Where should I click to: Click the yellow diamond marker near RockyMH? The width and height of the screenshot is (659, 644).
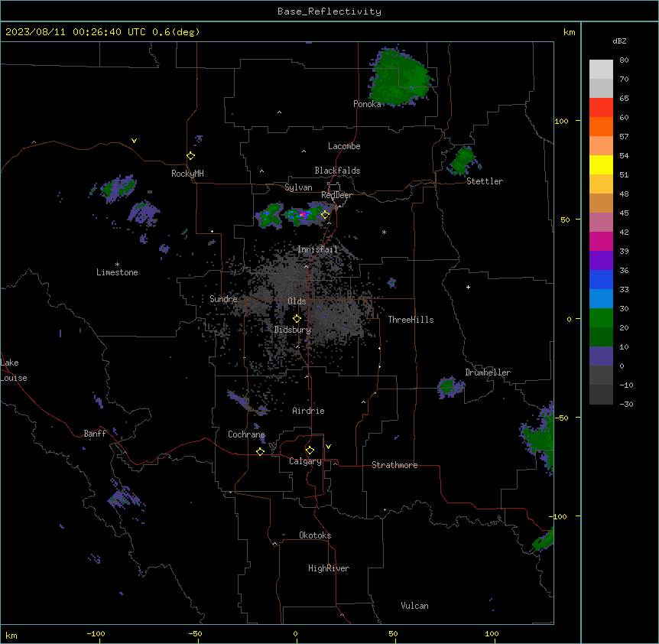click(x=191, y=156)
